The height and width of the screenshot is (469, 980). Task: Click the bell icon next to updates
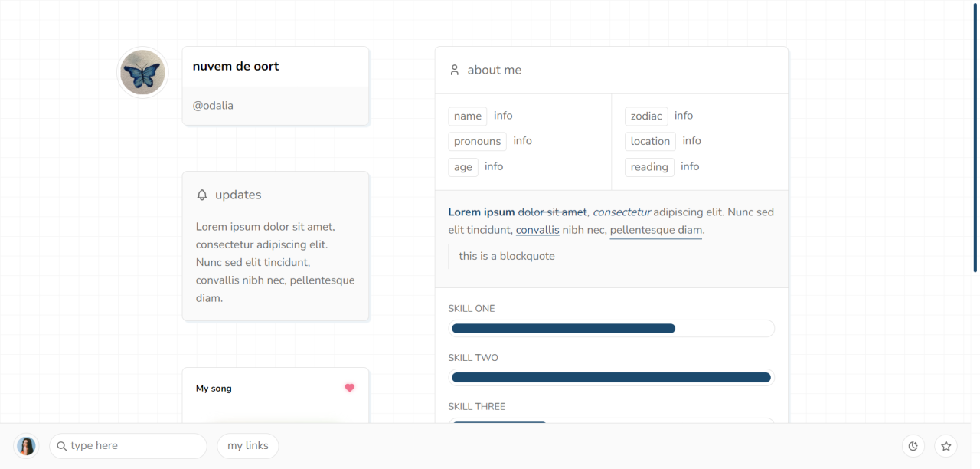point(202,195)
